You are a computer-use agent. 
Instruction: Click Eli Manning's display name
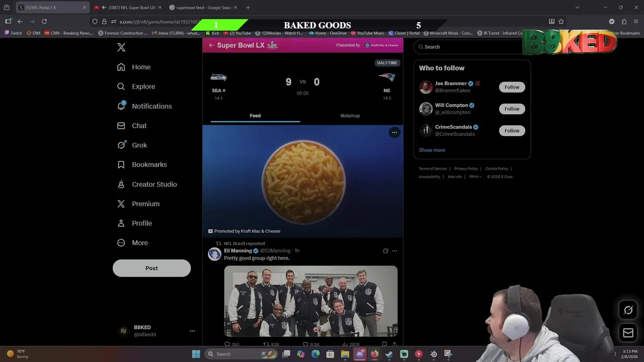click(238, 250)
